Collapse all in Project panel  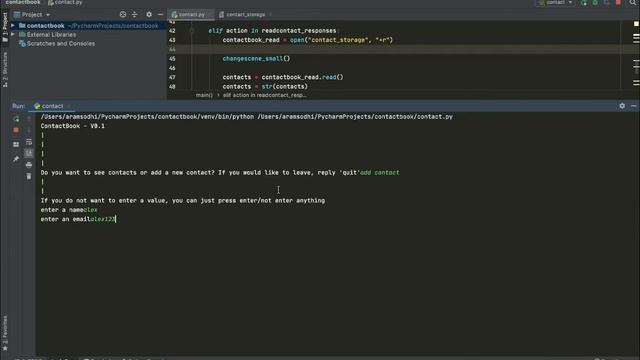(135, 14)
